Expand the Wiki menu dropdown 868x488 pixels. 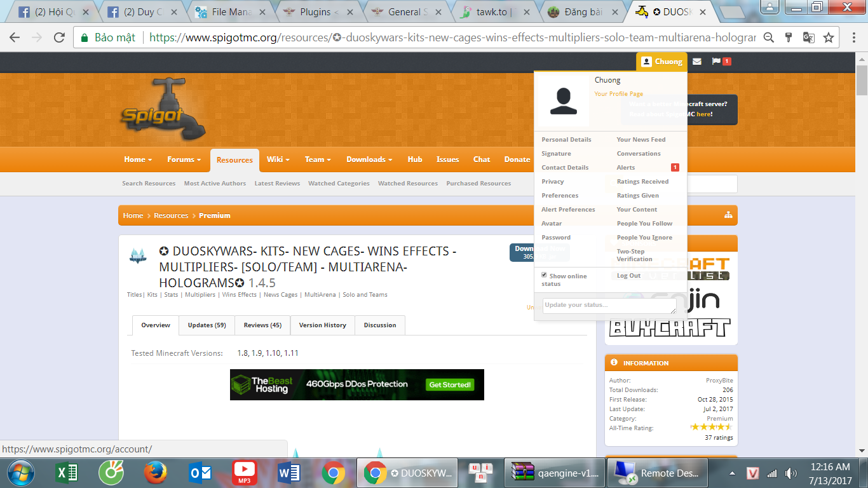(x=278, y=159)
